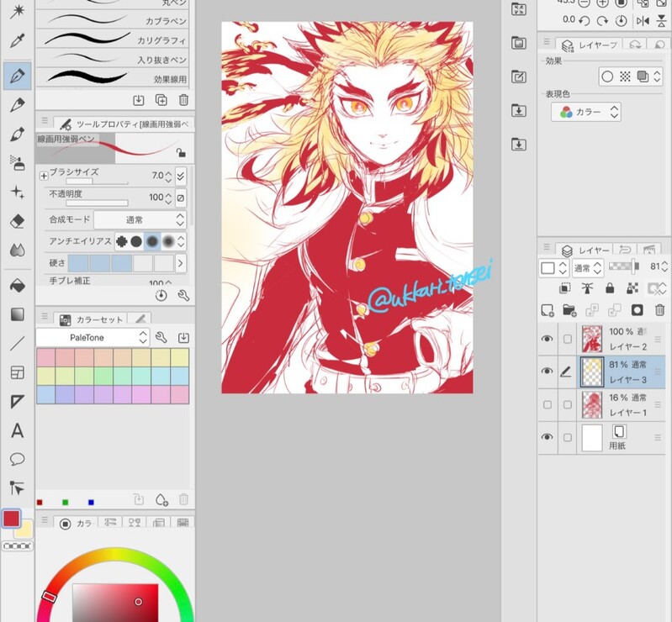672x622 pixels.
Task: Delete the selected sub tool
Action: [x=183, y=100]
